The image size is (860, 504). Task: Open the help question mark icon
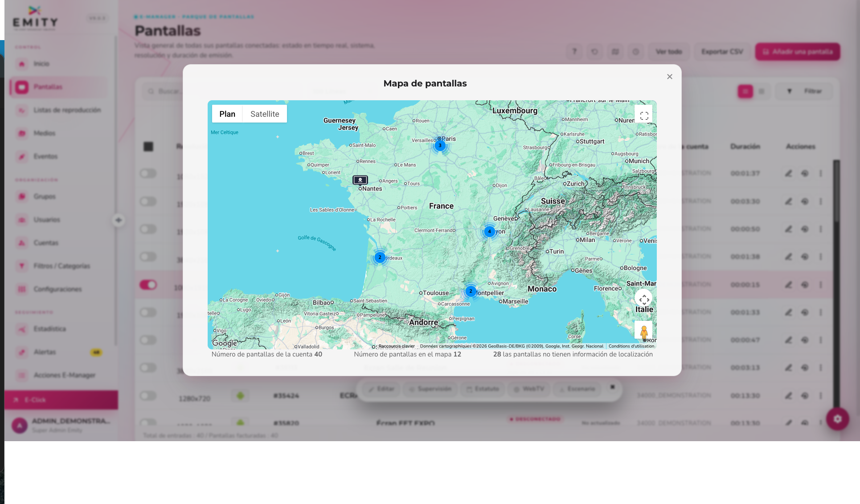574,52
